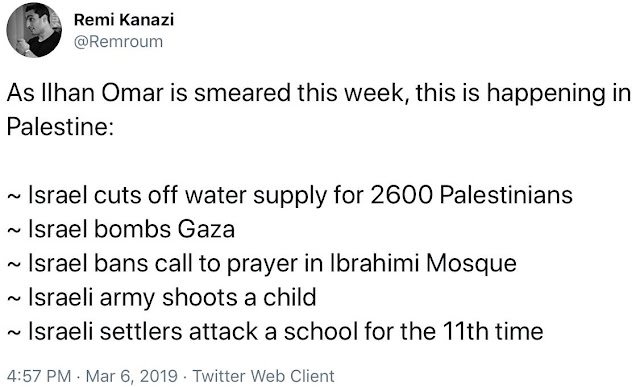The image size is (640, 387).
Task: Open Remi Kanazi's profile picture
Action: [34, 30]
